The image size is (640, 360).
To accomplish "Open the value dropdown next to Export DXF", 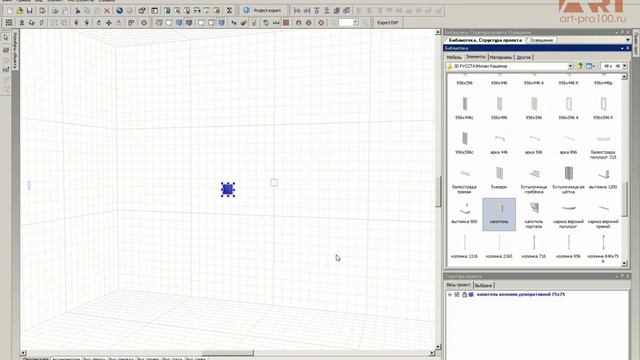I will coord(356,22).
